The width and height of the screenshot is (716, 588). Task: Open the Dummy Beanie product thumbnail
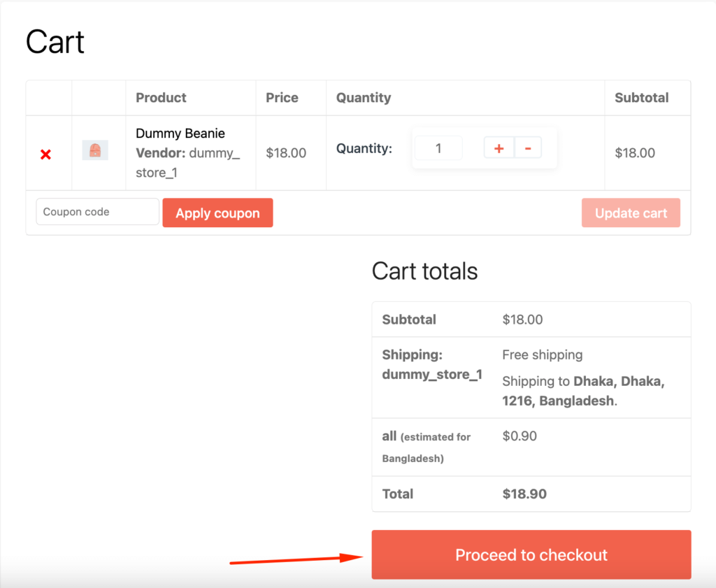pyautogui.click(x=95, y=150)
